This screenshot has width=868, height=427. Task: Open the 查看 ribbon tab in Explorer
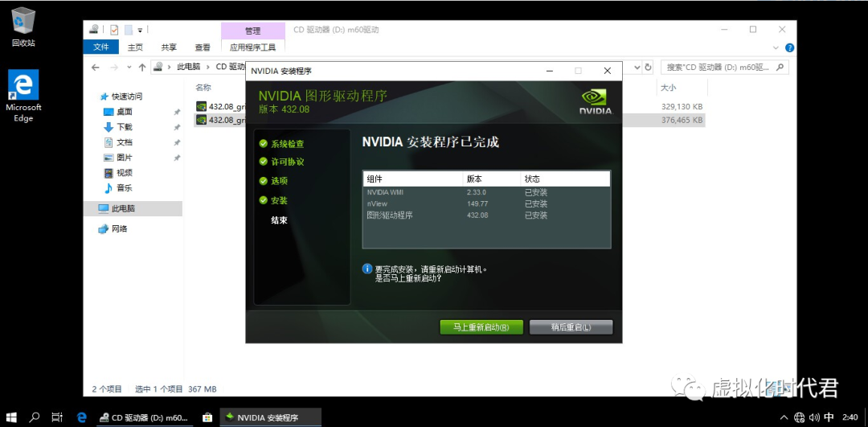[x=203, y=47]
